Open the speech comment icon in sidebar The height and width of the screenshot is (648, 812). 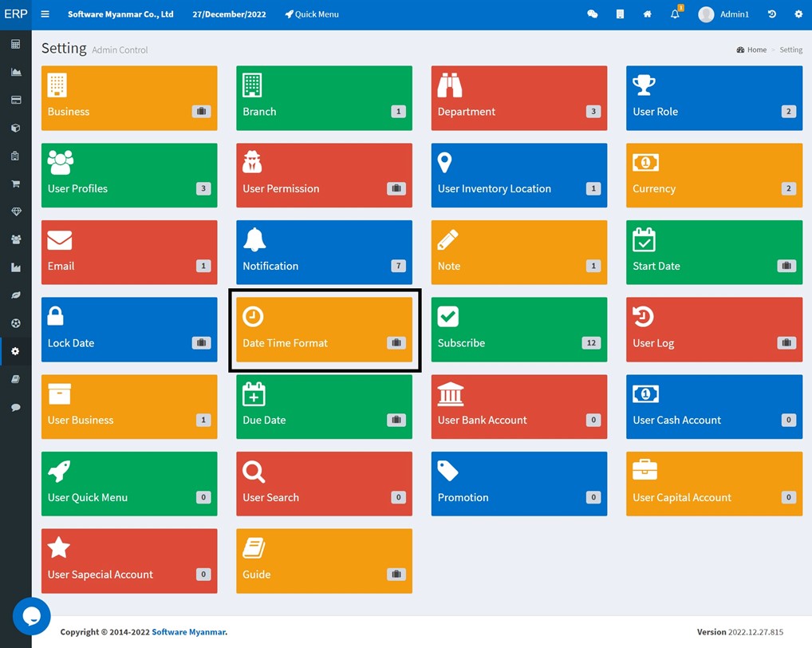point(15,407)
